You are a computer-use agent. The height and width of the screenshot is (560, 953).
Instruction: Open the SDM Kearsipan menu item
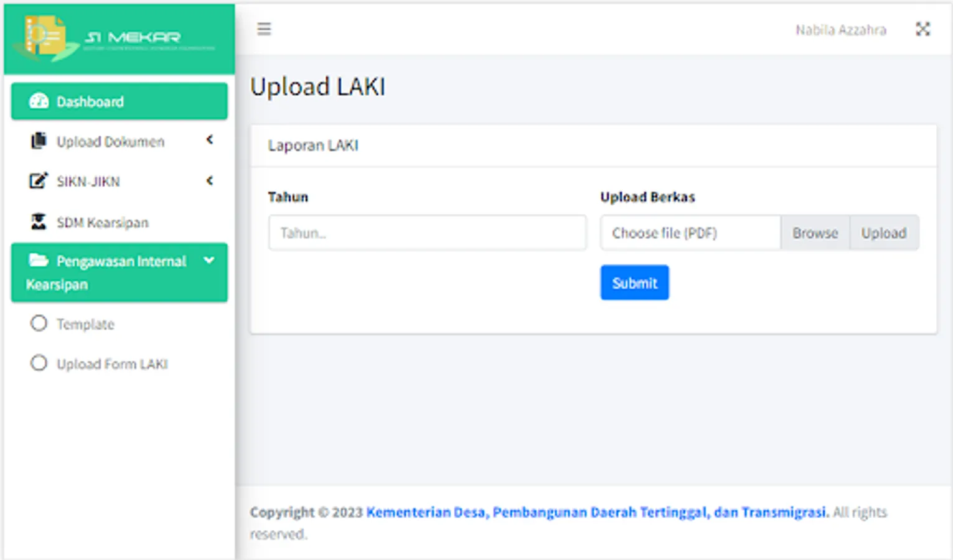click(x=120, y=222)
